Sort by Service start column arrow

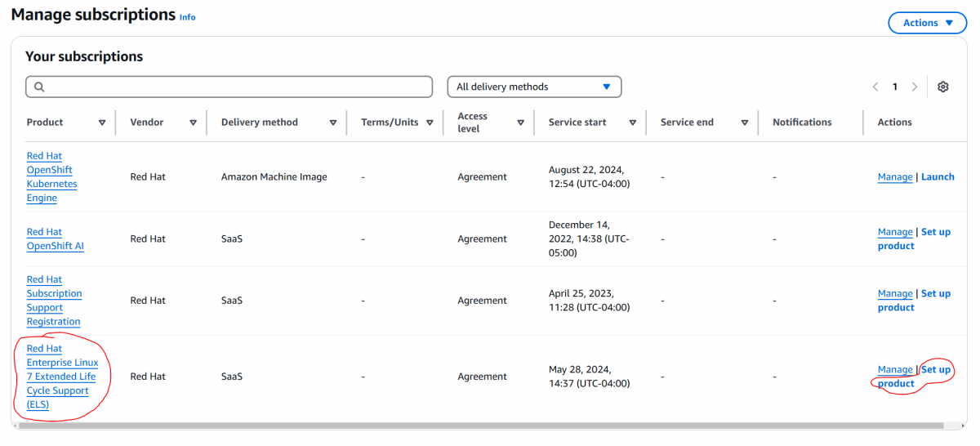(x=633, y=123)
